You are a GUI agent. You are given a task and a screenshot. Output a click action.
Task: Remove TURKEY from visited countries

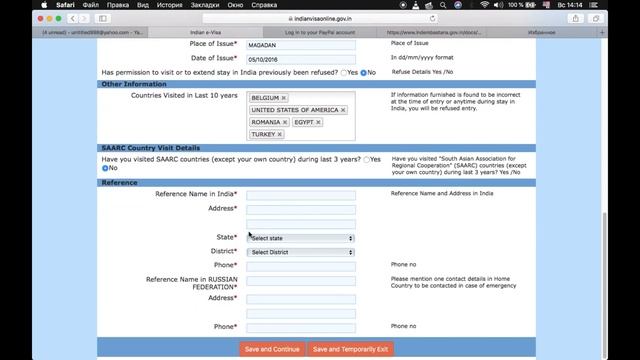pos(280,134)
